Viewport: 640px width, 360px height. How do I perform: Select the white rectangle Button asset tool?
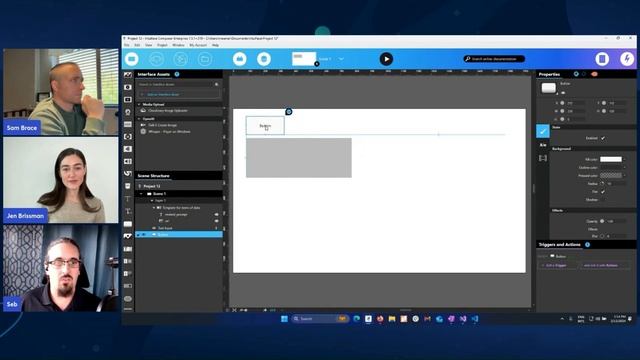128,224
